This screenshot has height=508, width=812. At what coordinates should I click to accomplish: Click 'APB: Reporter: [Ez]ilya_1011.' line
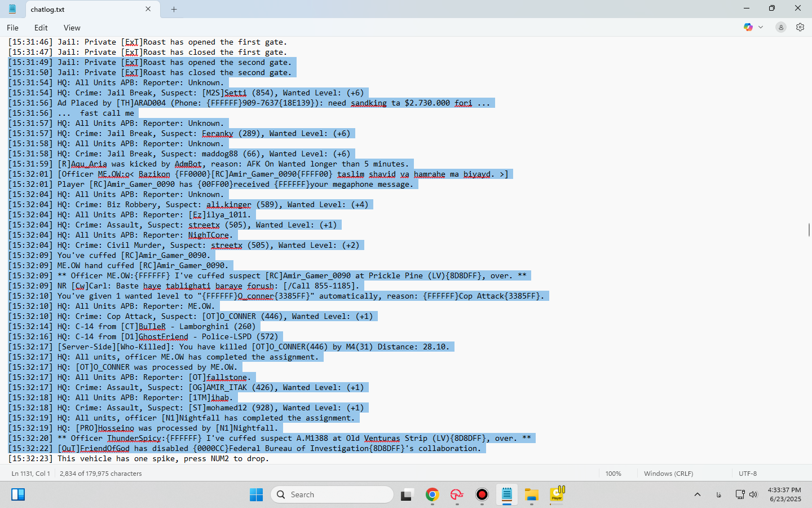(x=130, y=214)
